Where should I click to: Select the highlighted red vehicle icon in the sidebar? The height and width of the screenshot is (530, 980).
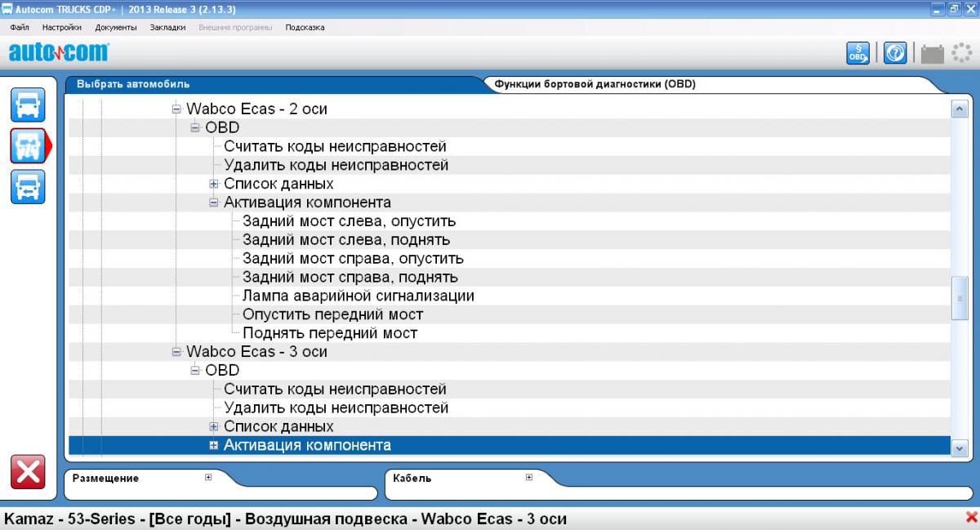coord(28,145)
